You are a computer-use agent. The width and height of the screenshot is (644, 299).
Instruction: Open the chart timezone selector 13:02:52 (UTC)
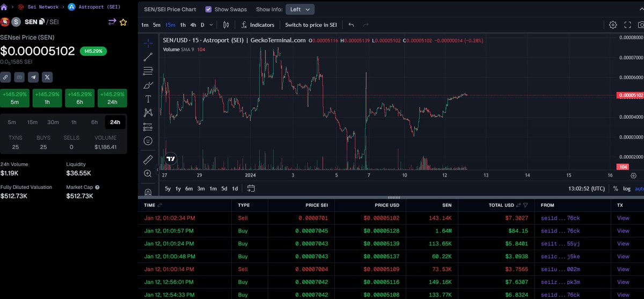click(587, 188)
